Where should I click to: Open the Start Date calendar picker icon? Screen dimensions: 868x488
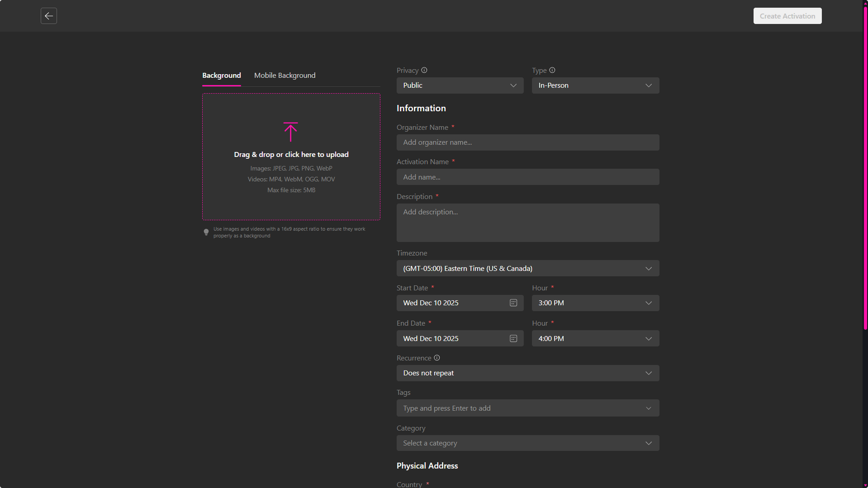513,303
